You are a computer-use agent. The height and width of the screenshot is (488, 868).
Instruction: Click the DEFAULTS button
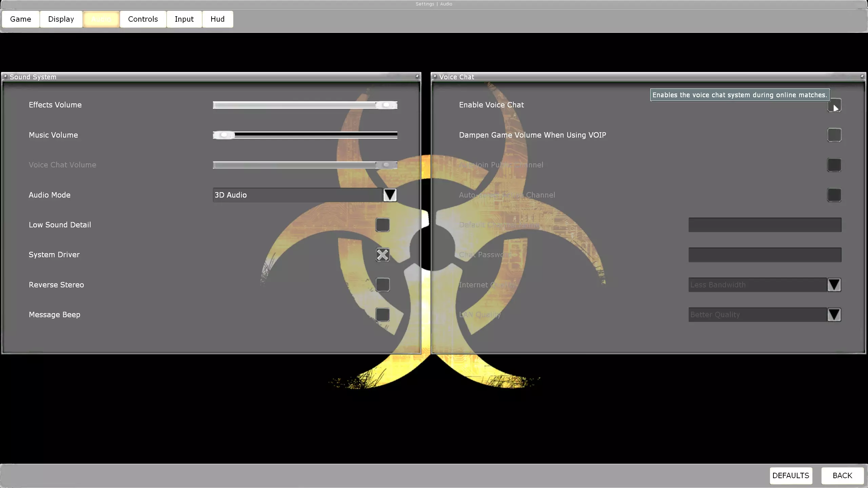point(791,475)
